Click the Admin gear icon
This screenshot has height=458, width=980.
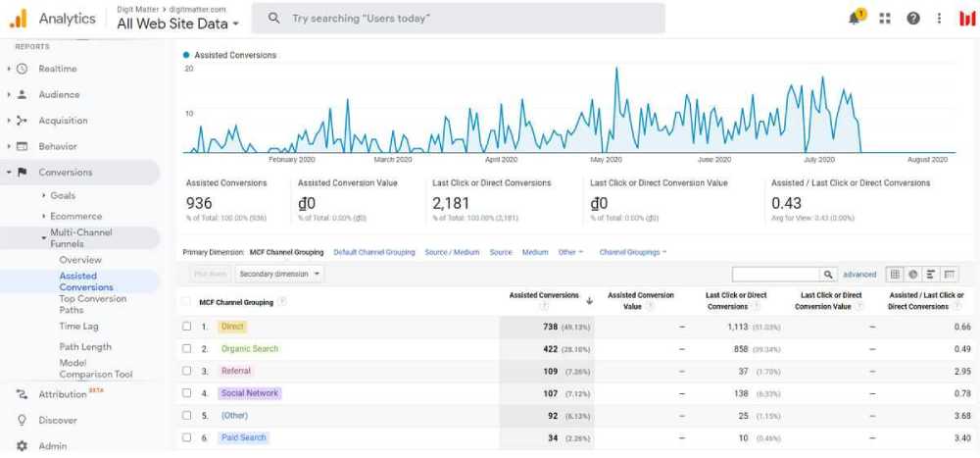(x=22, y=446)
